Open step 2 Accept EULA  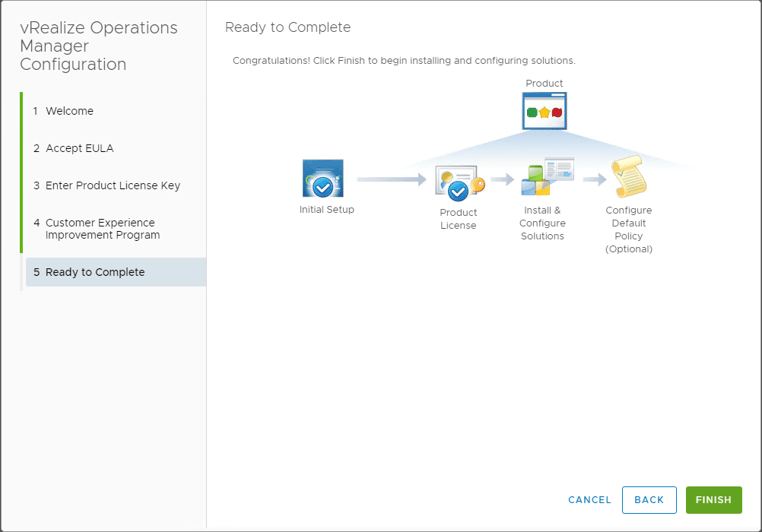tap(79, 148)
